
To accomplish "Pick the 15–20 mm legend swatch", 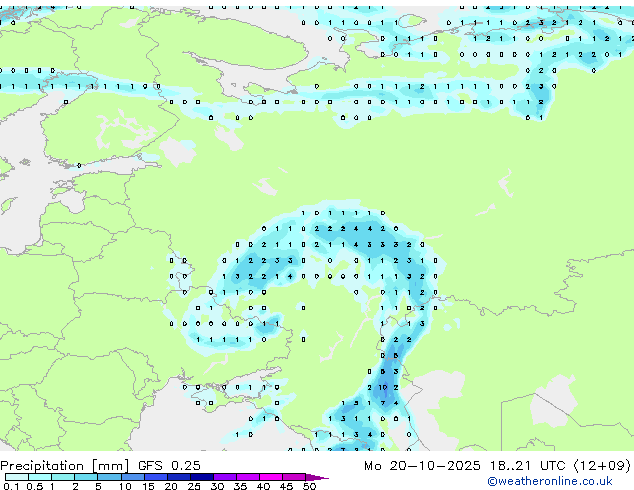I will [x=155, y=477].
